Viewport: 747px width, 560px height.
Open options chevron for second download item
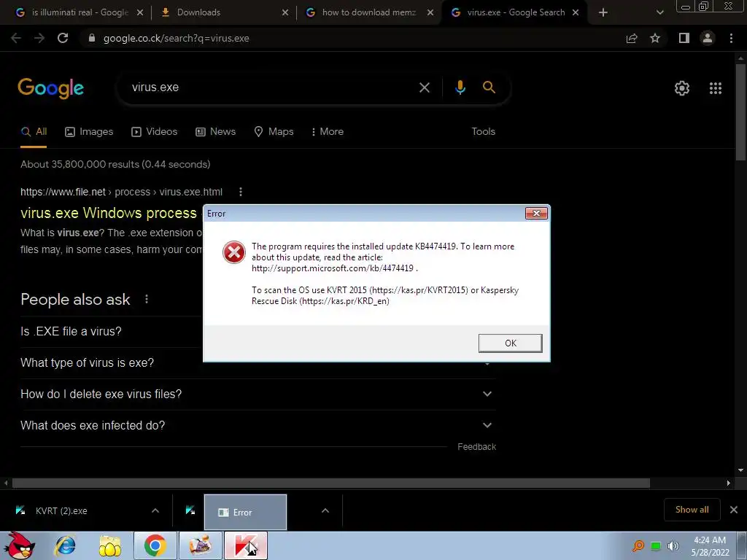tap(325, 510)
